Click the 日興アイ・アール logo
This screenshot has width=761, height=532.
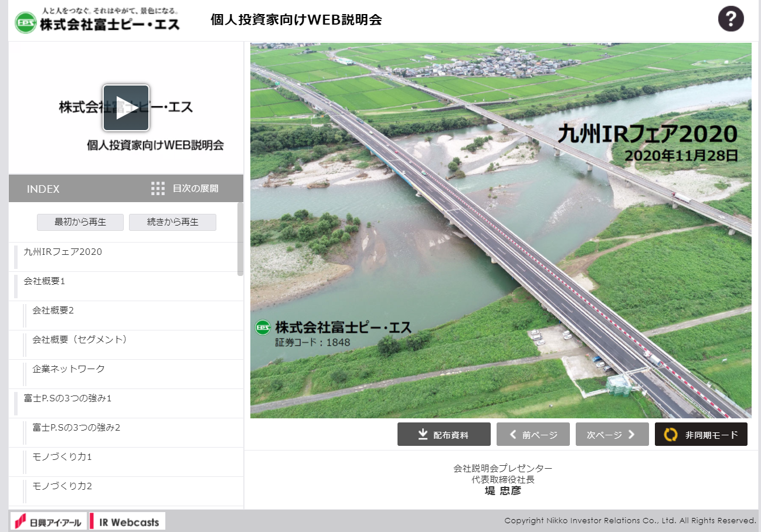49,521
